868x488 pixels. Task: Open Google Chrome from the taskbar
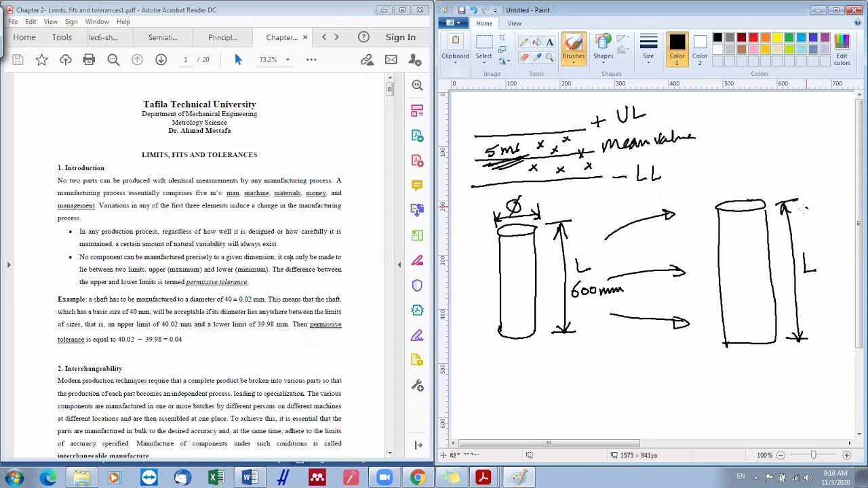point(418,478)
